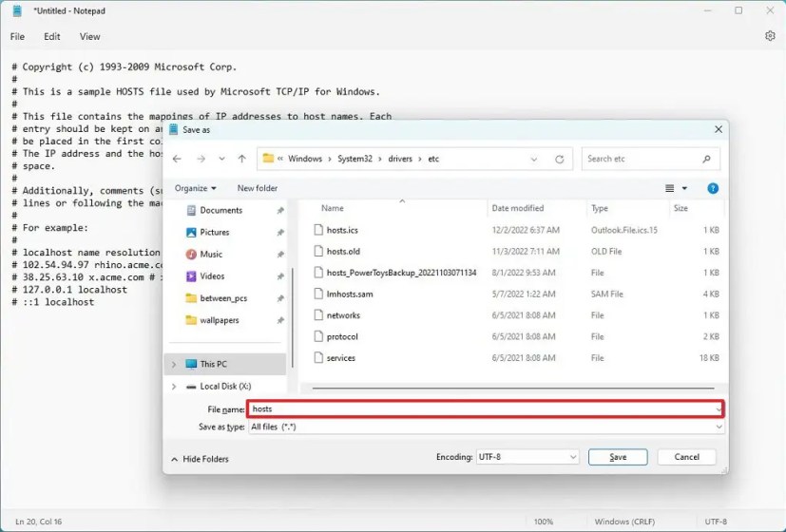This screenshot has width=786, height=532.
Task: Open Notepad settings gear icon
Action: coord(770,36)
